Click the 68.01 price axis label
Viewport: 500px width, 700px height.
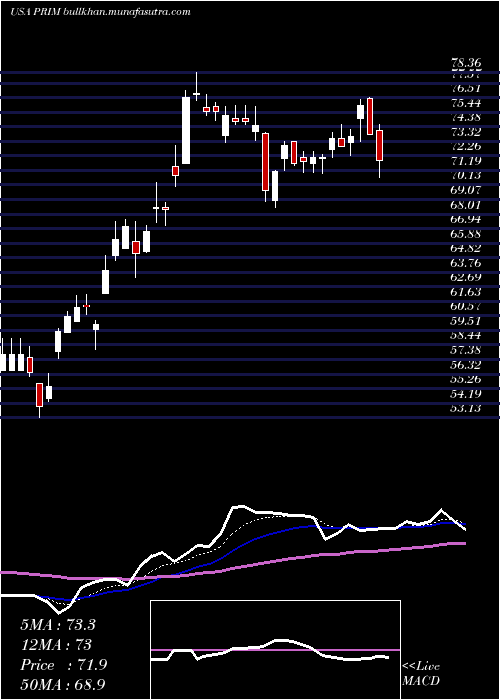pos(466,205)
